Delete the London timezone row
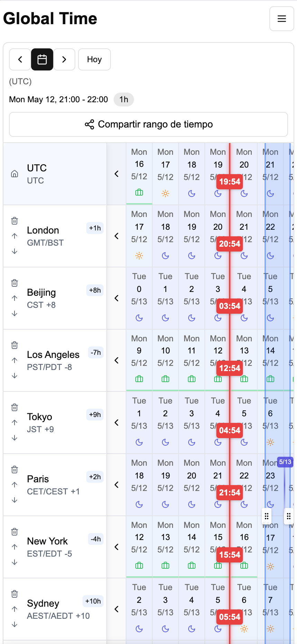The height and width of the screenshot is (644, 297). [15, 221]
